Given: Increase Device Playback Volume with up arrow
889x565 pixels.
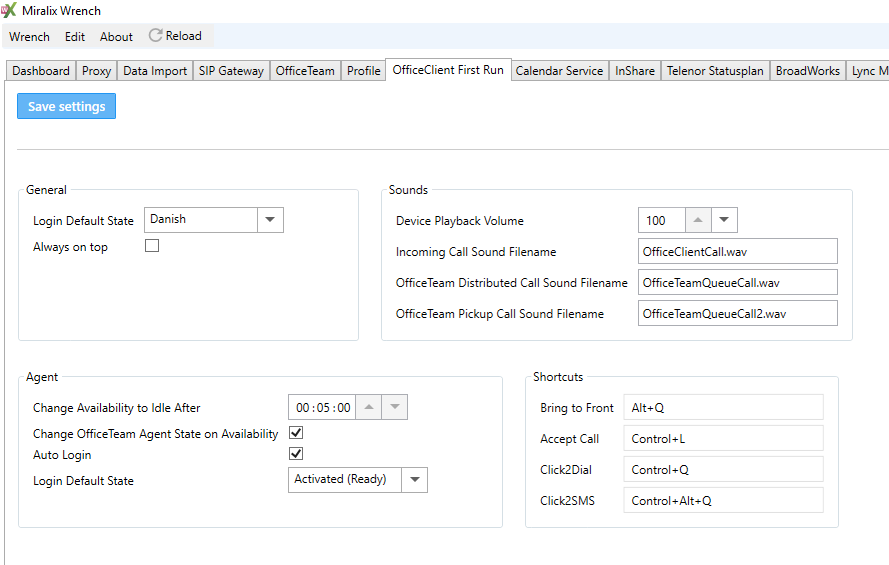Looking at the screenshot, I should coord(698,220).
